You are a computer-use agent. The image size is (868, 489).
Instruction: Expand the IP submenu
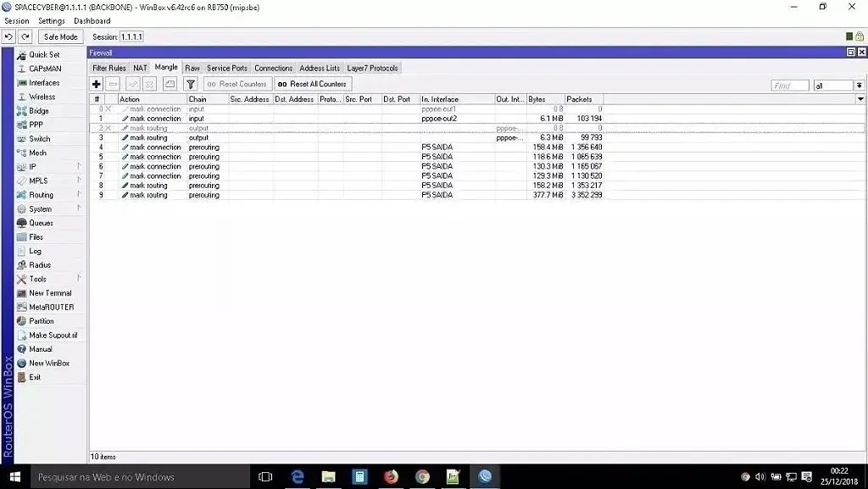(50, 166)
